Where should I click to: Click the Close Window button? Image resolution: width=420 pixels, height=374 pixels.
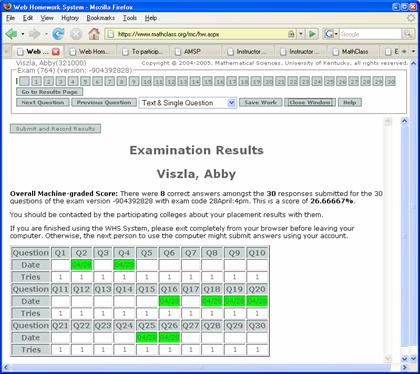click(x=310, y=102)
